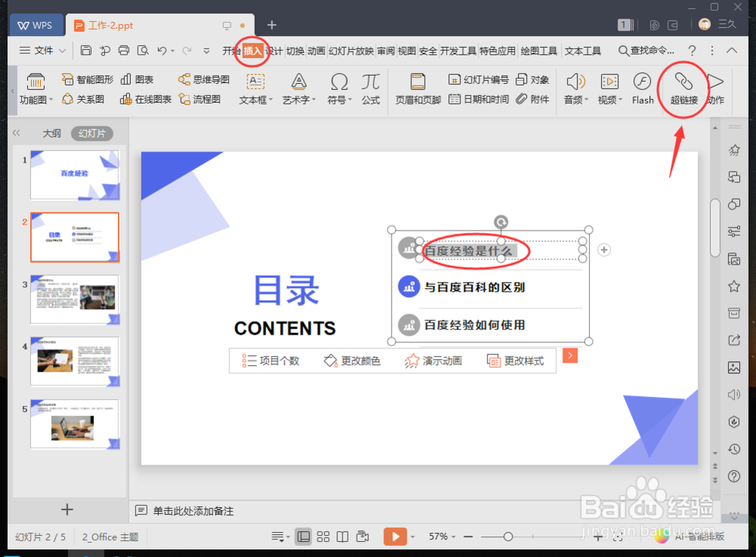
Task: Select slide 3 thumbnail
Action: [75, 299]
